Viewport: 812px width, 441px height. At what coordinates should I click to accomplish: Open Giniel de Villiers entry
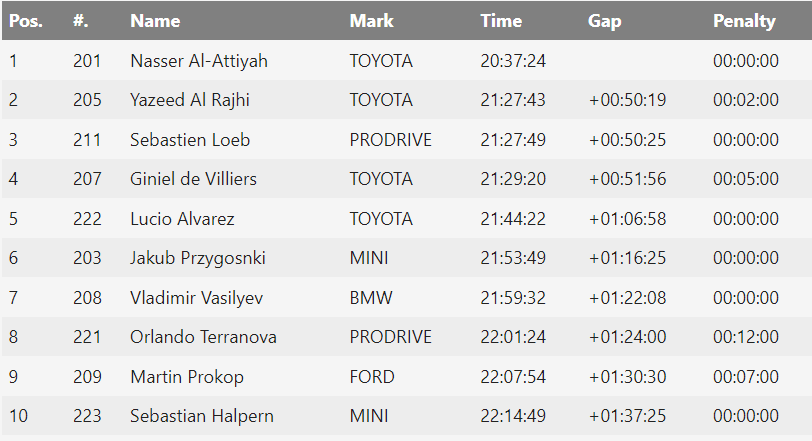point(193,179)
